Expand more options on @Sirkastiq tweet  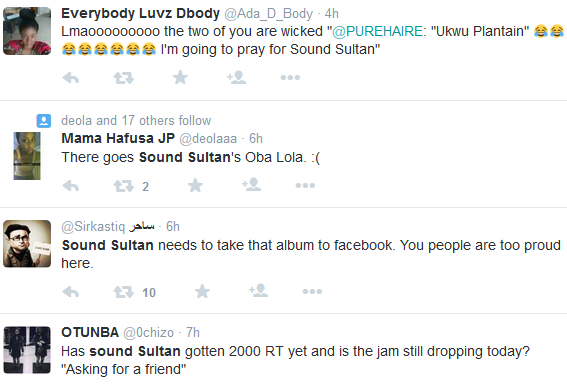(x=312, y=292)
